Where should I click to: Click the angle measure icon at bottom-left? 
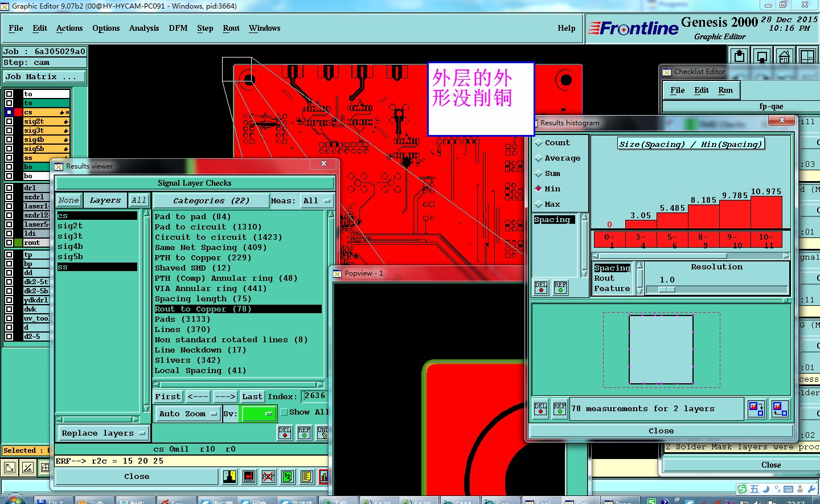27,468
